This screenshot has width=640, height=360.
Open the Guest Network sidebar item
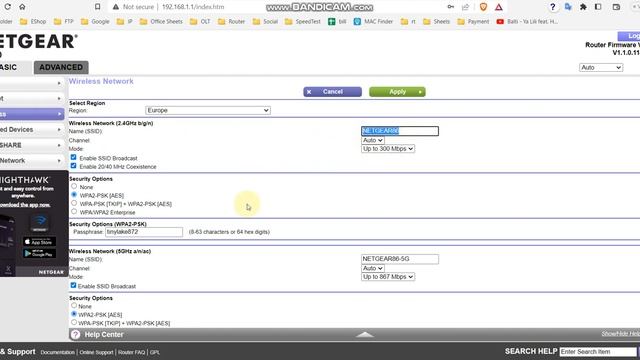(x=31, y=161)
